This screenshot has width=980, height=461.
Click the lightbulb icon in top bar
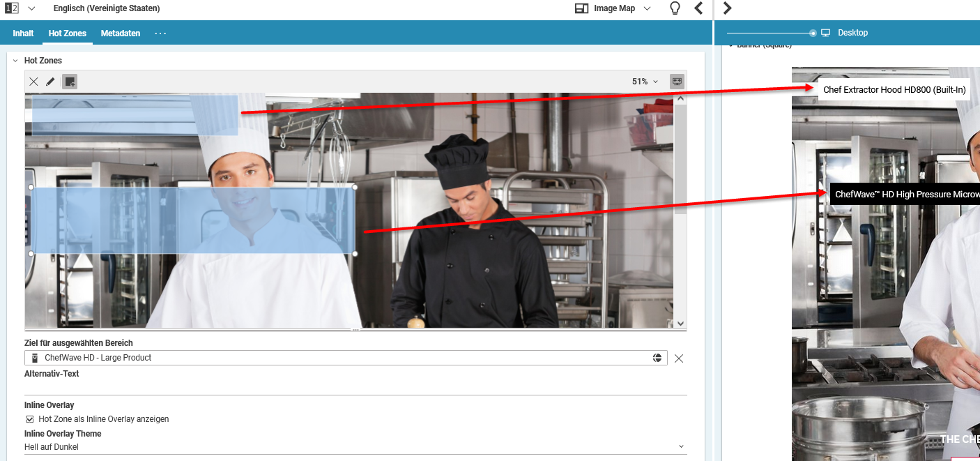(674, 8)
